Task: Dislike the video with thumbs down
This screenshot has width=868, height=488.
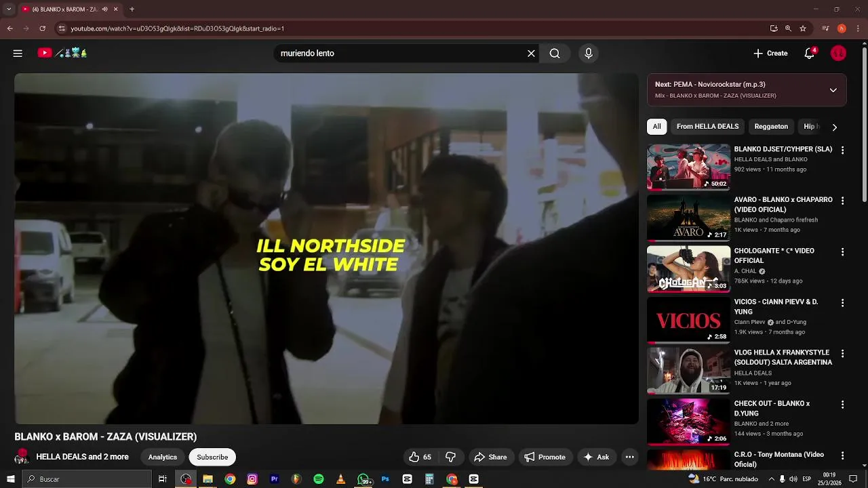Action: [x=450, y=457]
